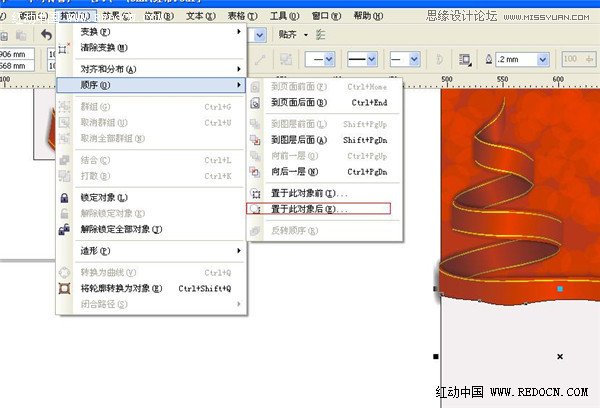This screenshot has height=408, width=600.
Task: Click the greyed field showing 100
Action: (579, 59)
